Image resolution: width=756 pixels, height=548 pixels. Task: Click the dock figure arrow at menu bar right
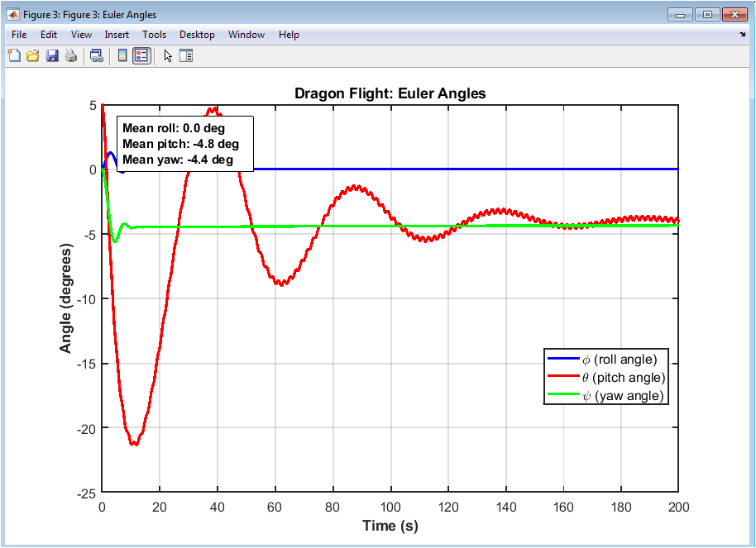742,35
